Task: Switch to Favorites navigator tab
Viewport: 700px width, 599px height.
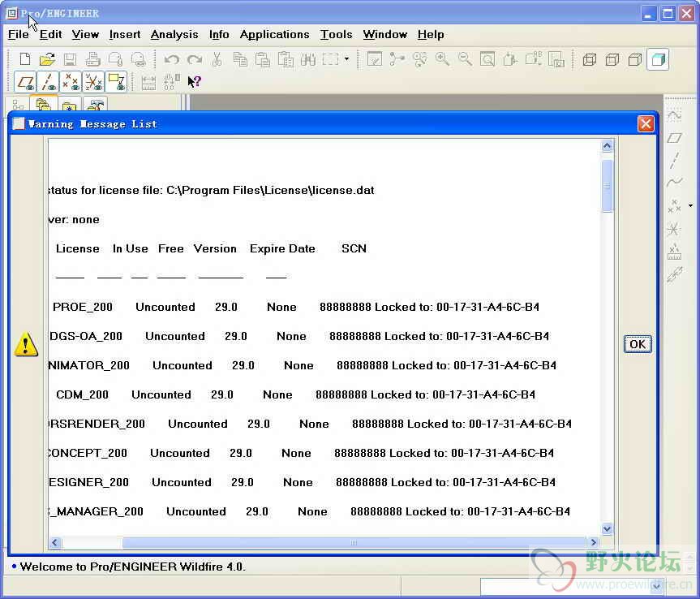Action: pyautogui.click(x=69, y=106)
